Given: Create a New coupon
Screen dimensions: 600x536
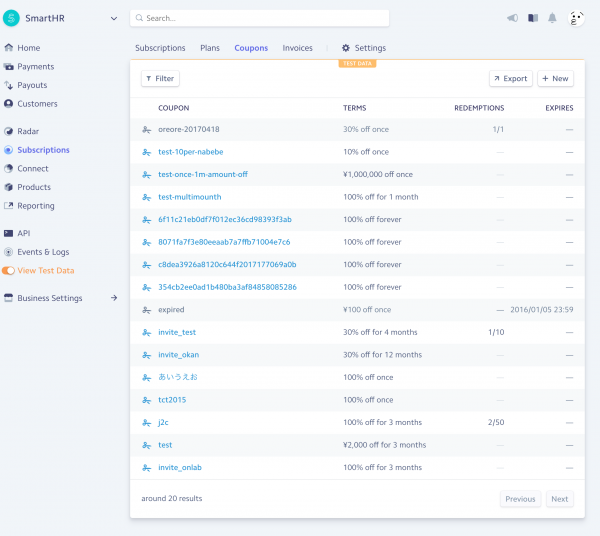Looking at the screenshot, I should (555, 78).
